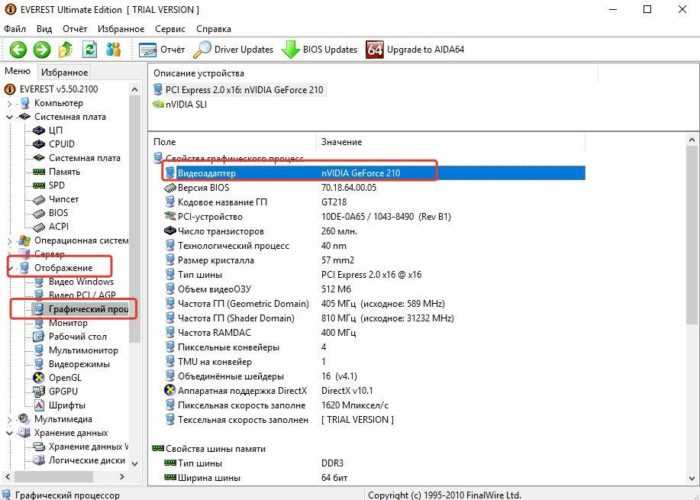Open the GPGPU tree entry
700x500 pixels.
65,393
